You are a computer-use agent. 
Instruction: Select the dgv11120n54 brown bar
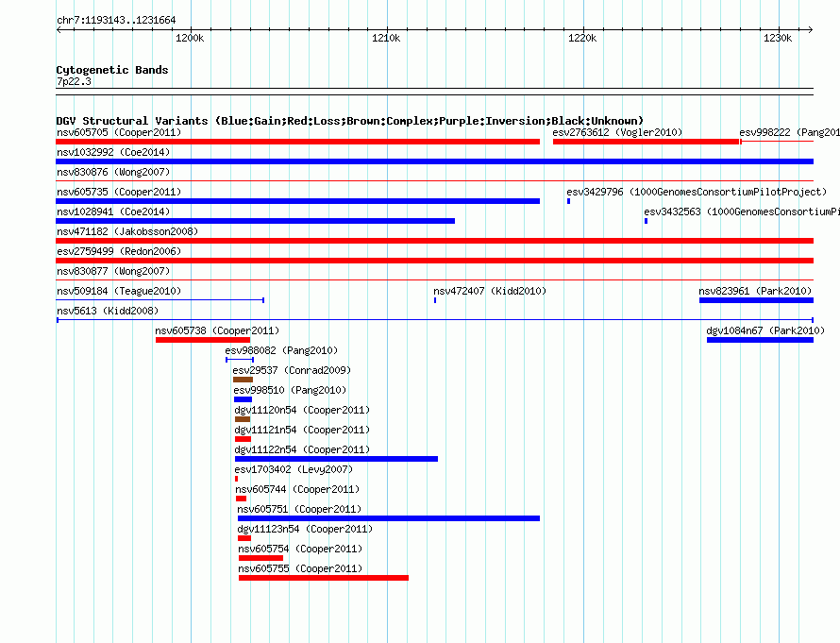[x=243, y=419]
